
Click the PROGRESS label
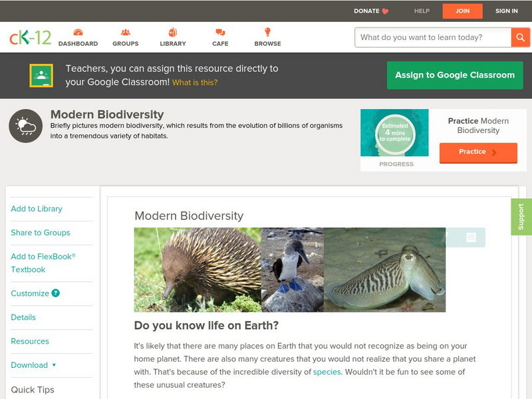(396, 164)
